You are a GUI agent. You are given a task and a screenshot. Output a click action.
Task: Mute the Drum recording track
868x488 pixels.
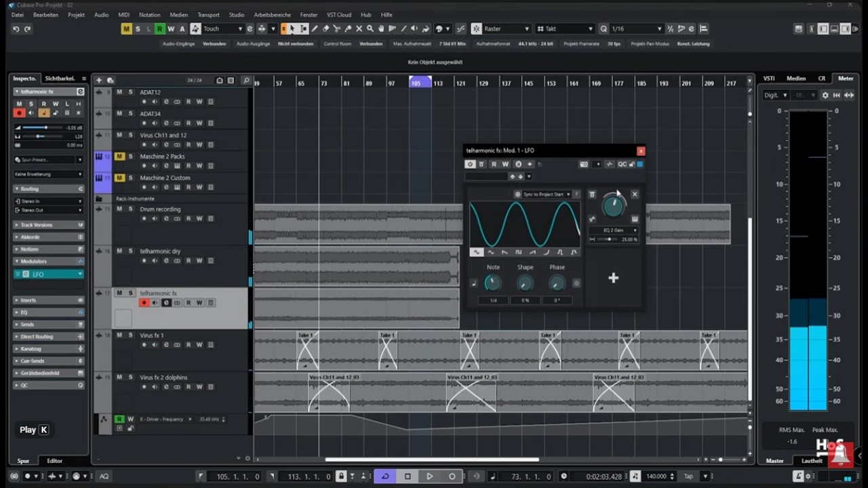[119, 209]
